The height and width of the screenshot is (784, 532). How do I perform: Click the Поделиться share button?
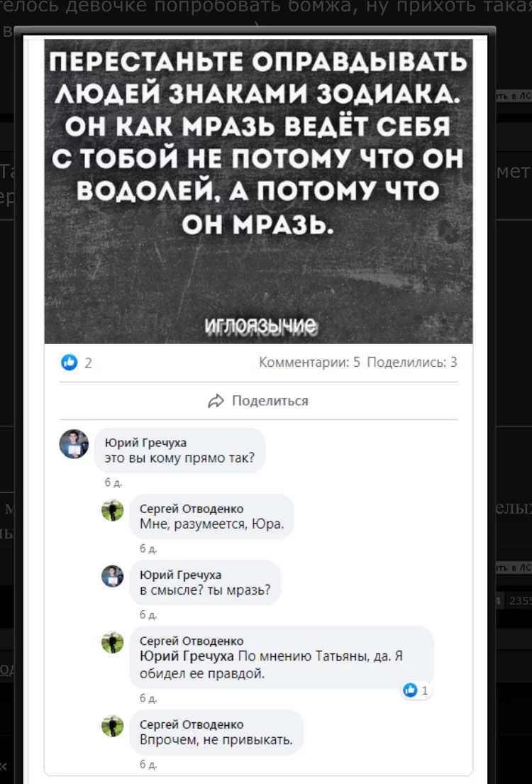[258, 401]
